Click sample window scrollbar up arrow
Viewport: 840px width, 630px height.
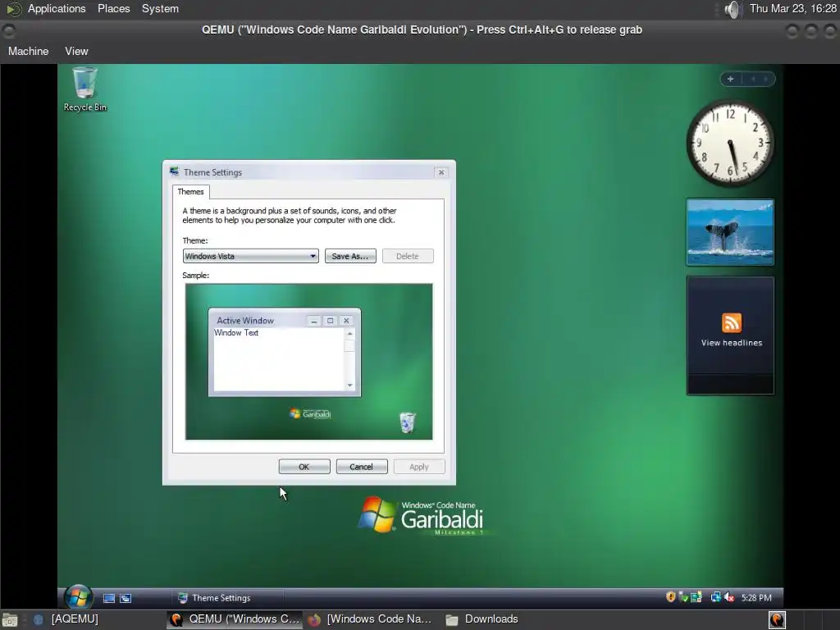[349, 334]
